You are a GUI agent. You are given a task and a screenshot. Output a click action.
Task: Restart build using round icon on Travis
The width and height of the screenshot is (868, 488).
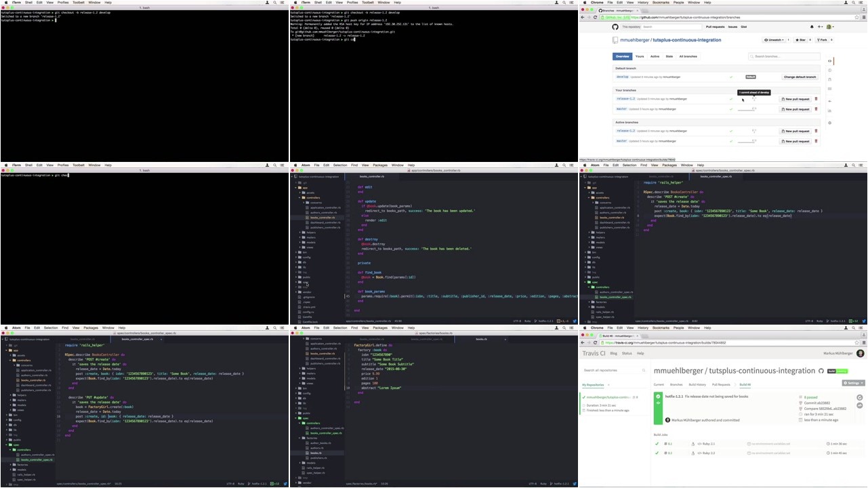(x=860, y=397)
